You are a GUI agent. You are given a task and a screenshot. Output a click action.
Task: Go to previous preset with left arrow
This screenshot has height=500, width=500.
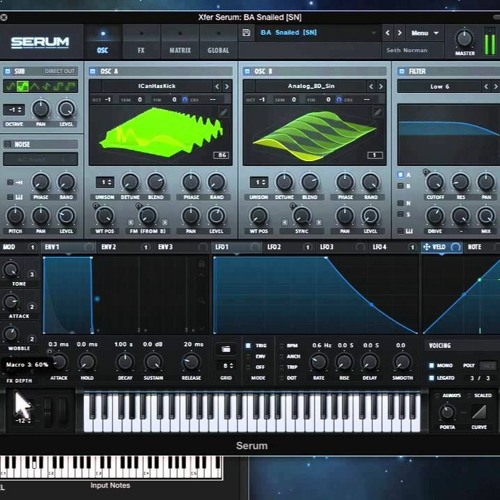click(387, 33)
